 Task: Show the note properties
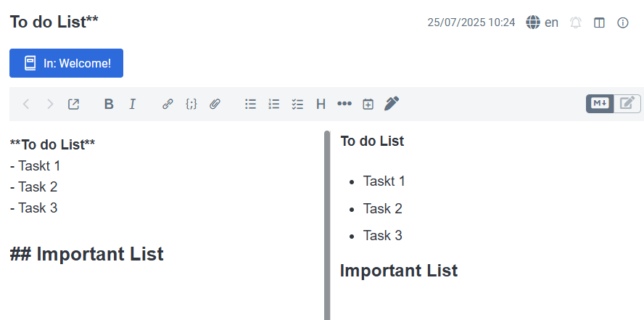(x=622, y=22)
